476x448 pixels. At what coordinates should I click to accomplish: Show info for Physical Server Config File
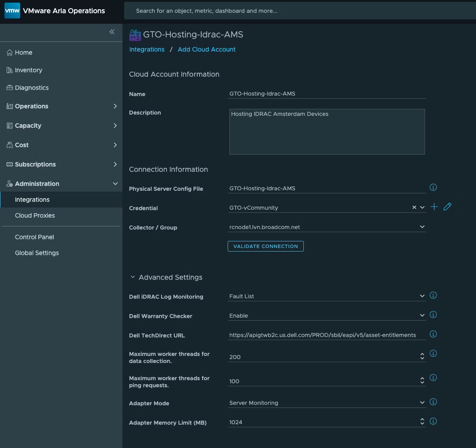point(433,188)
